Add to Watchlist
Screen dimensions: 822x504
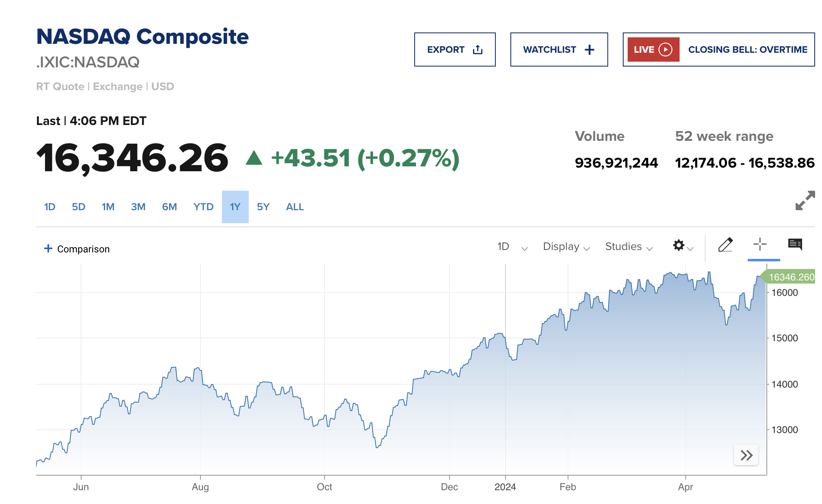559,50
